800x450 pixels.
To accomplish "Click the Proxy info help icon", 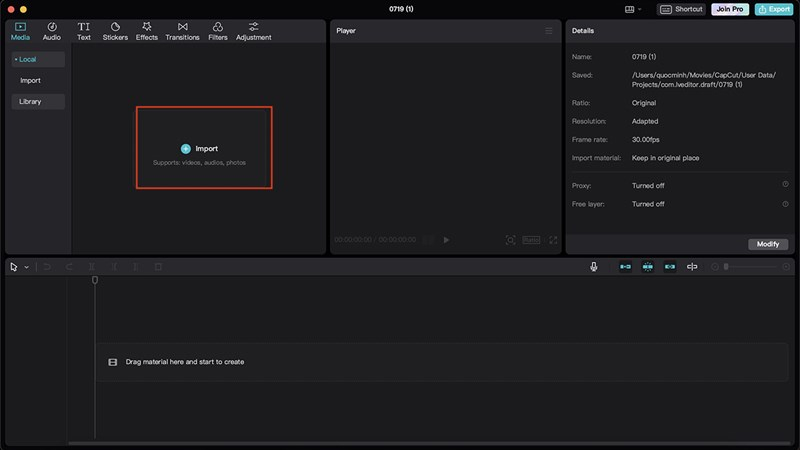I will 785,185.
